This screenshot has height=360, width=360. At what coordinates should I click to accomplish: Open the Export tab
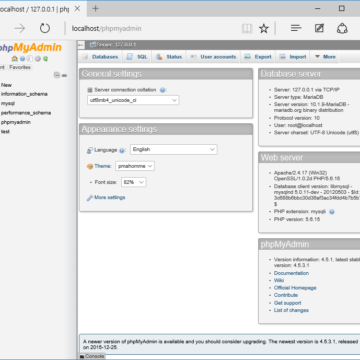click(x=258, y=57)
